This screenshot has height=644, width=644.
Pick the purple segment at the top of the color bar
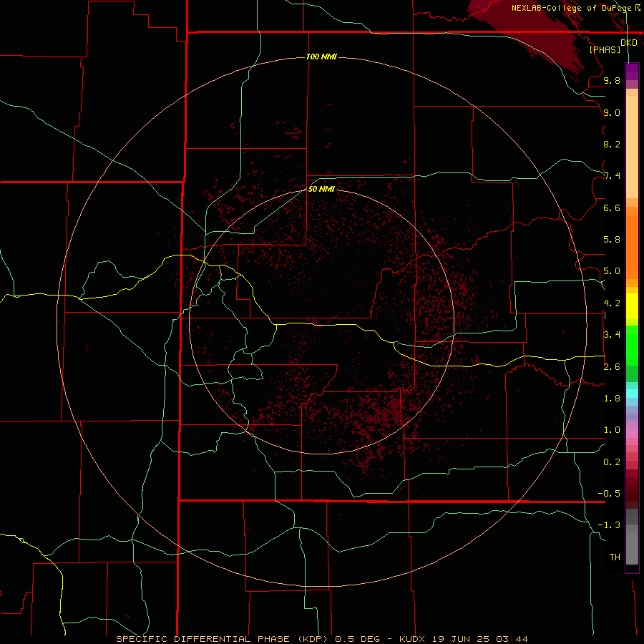coord(632,72)
